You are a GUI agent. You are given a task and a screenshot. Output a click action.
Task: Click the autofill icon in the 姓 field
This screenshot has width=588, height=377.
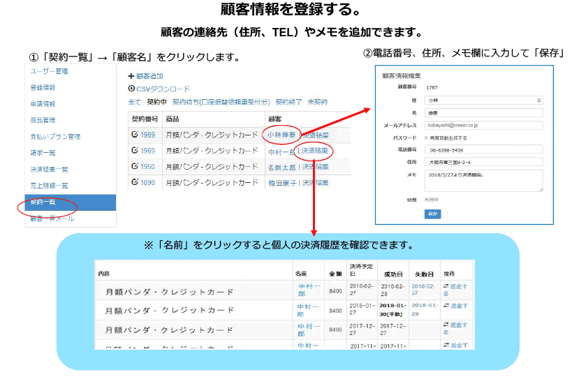(540, 101)
